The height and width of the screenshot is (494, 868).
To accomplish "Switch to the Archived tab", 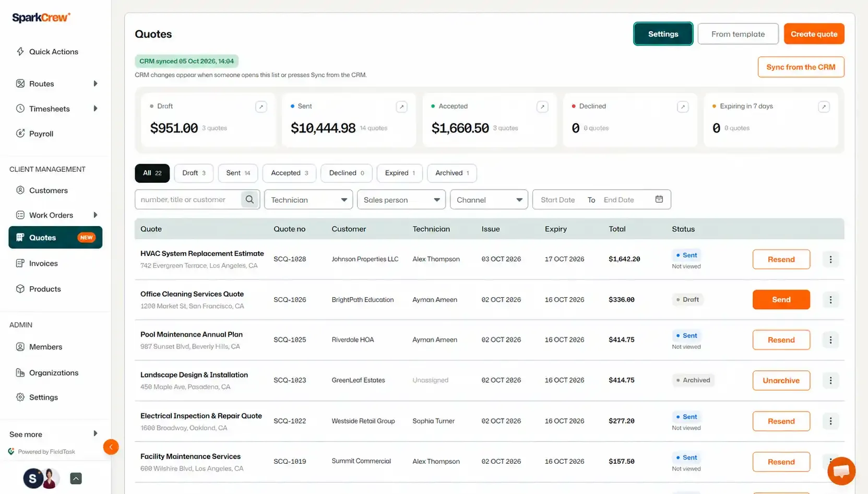I will point(452,173).
